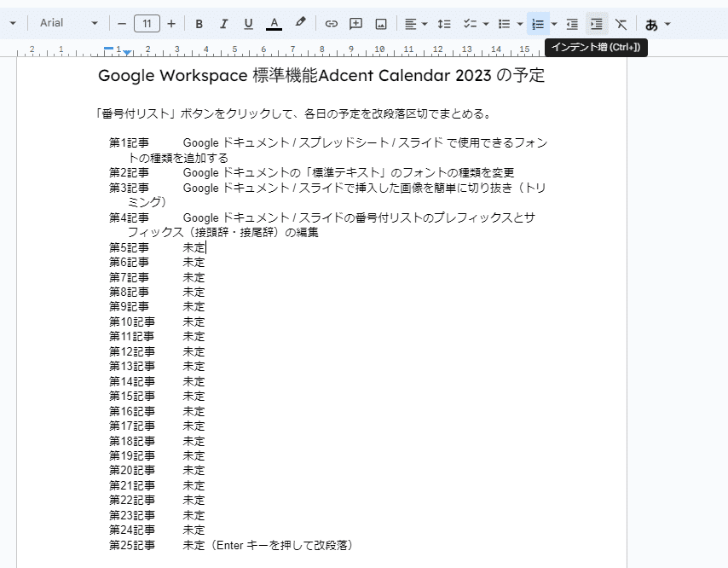Apply a bulleted list
This screenshot has width=728, height=568.
click(504, 24)
